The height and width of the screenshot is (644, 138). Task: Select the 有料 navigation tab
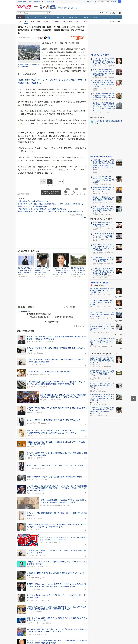[95, 17]
